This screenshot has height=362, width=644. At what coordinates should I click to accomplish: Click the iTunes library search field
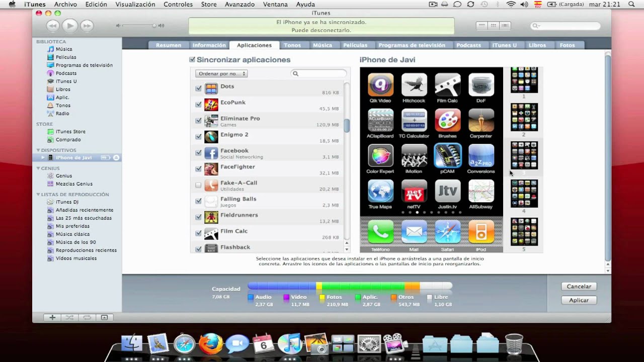(x=566, y=26)
